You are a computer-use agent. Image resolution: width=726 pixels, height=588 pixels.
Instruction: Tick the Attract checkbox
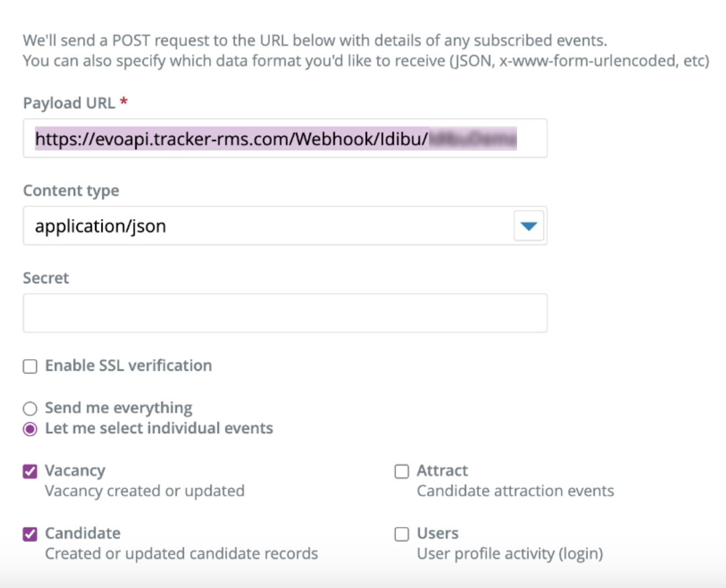click(402, 472)
